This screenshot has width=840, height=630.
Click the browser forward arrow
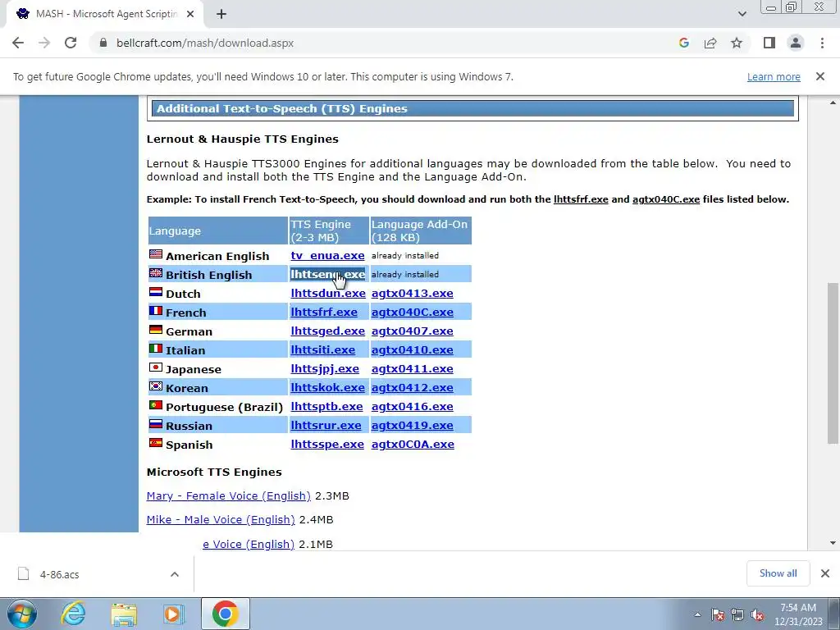[x=44, y=43]
